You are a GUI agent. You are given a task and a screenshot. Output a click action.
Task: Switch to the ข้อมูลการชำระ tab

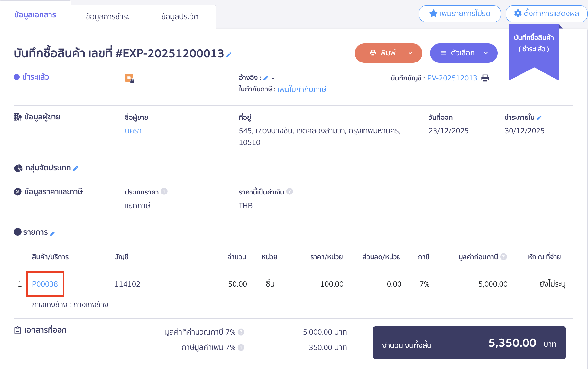click(107, 17)
